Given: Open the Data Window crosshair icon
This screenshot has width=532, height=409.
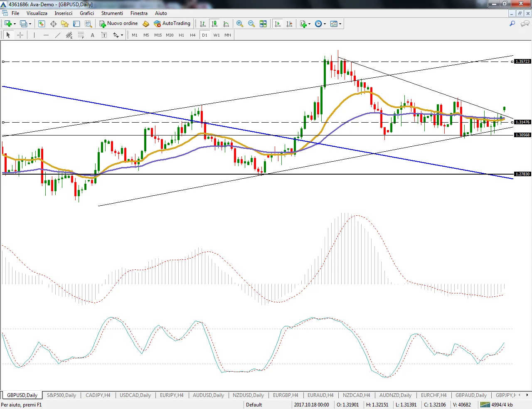Looking at the screenshot, I should (x=53, y=24).
